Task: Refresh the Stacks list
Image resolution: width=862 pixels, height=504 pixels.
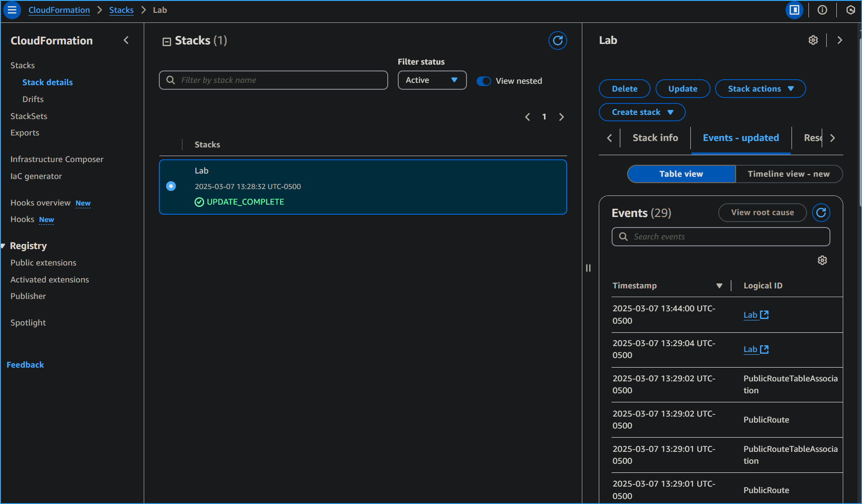Action: 558,41
